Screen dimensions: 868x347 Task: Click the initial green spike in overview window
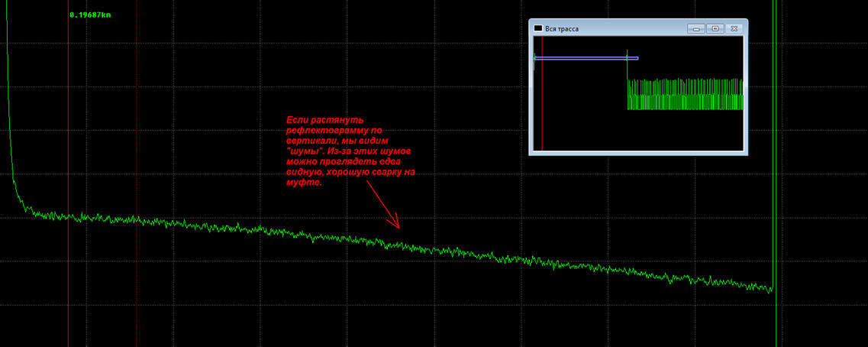coord(534,63)
